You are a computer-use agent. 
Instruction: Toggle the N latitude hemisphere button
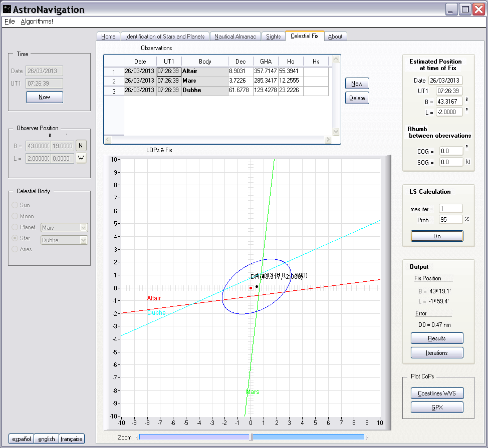[81, 146]
